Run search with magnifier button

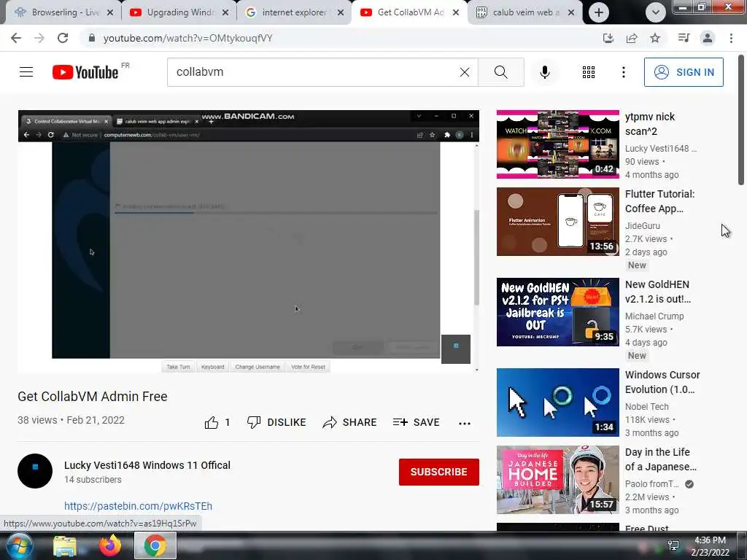pyautogui.click(x=500, y=72)
